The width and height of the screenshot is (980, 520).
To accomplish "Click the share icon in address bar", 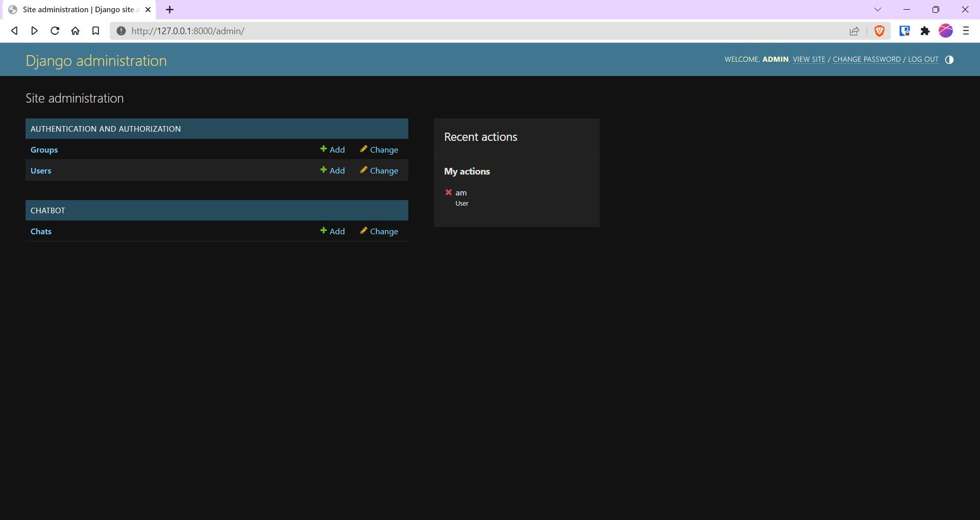I will (854, 31).
